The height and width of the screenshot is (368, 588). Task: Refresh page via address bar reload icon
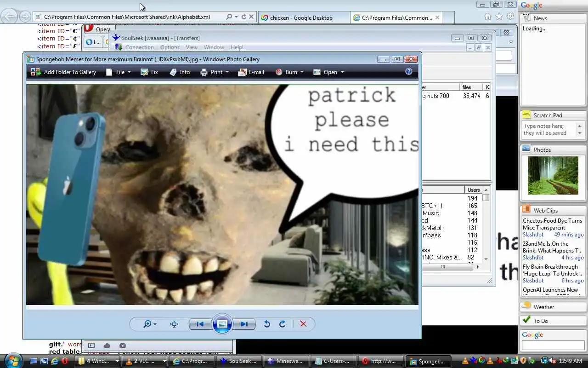[244, 17]
